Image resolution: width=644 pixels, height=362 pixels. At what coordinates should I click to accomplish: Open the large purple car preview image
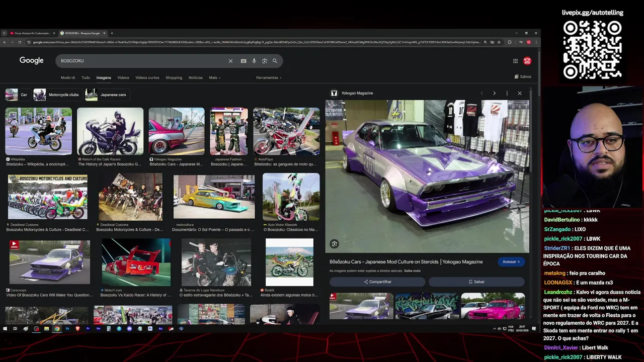click(427, 176)
